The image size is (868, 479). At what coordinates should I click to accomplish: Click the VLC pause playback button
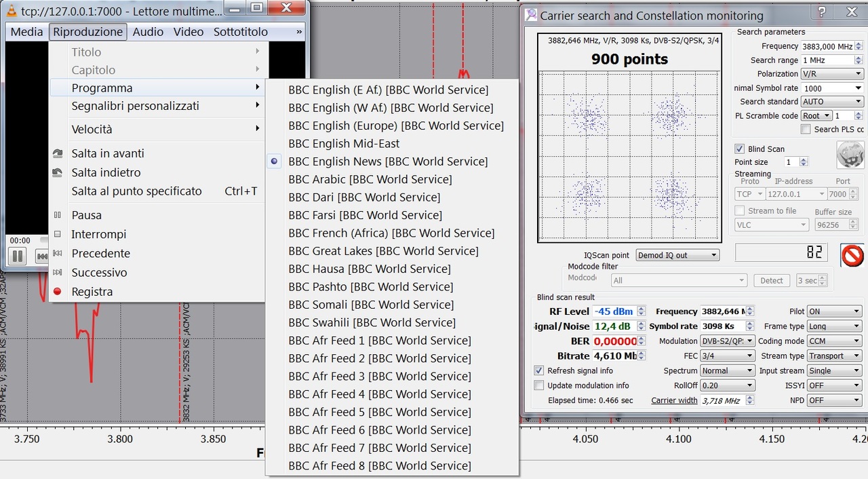coord(18,256)
